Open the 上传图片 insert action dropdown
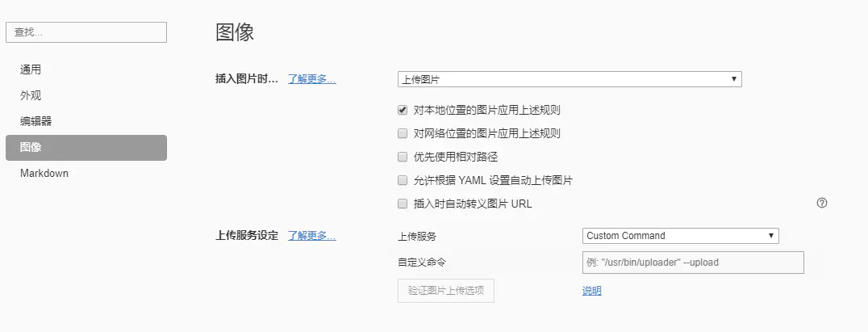 click(570, 79)
